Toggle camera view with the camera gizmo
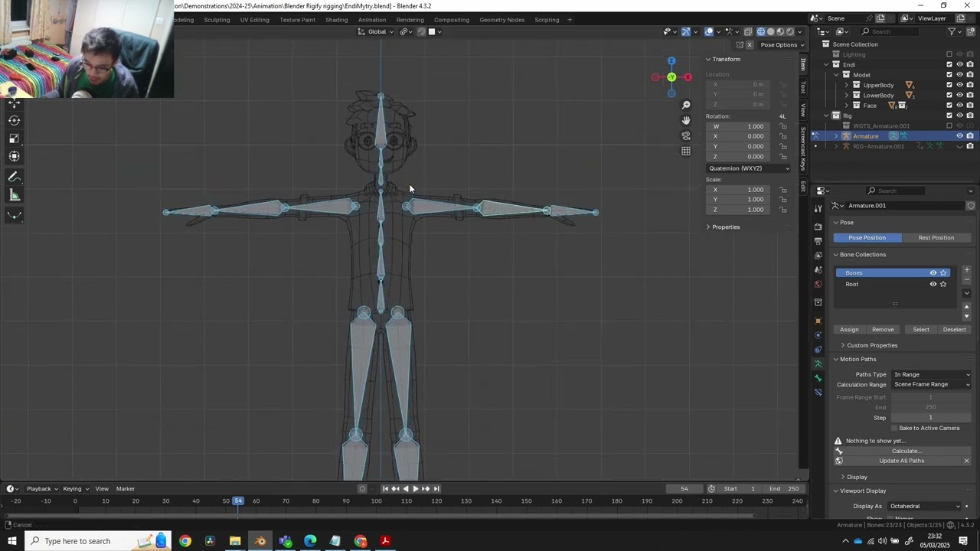The image size is (980, 551). click(686, 135)
